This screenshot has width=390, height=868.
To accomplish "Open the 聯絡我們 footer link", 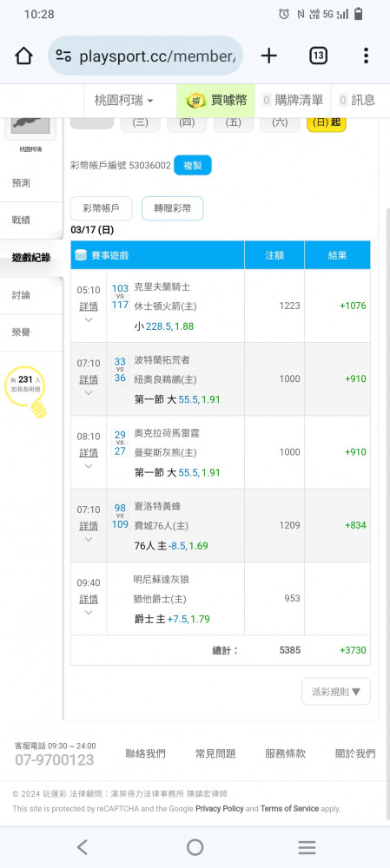I will (x=145, y=753).
